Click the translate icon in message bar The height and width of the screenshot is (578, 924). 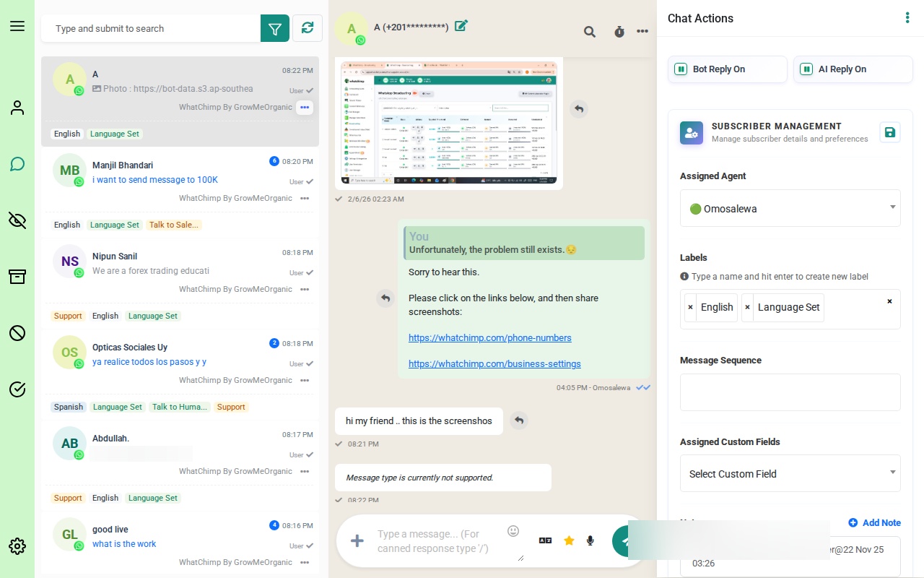click(x=545, y=540)
